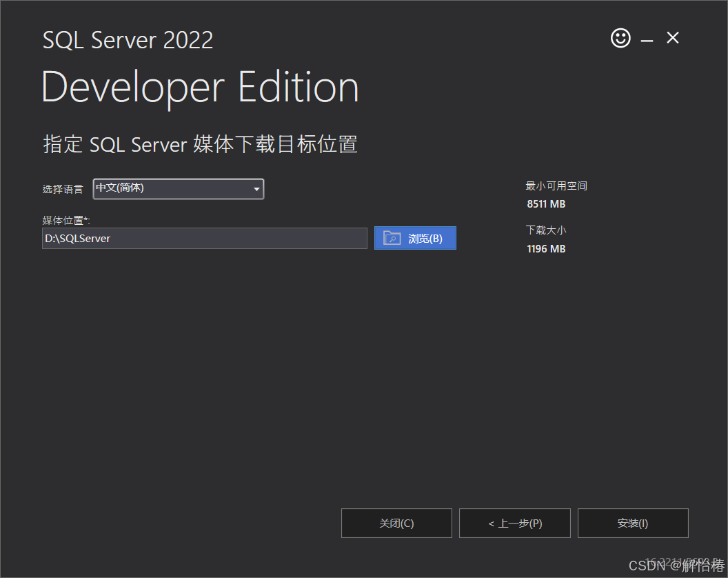Click the 媒体位置 path input field

click(x=205, y=239)
